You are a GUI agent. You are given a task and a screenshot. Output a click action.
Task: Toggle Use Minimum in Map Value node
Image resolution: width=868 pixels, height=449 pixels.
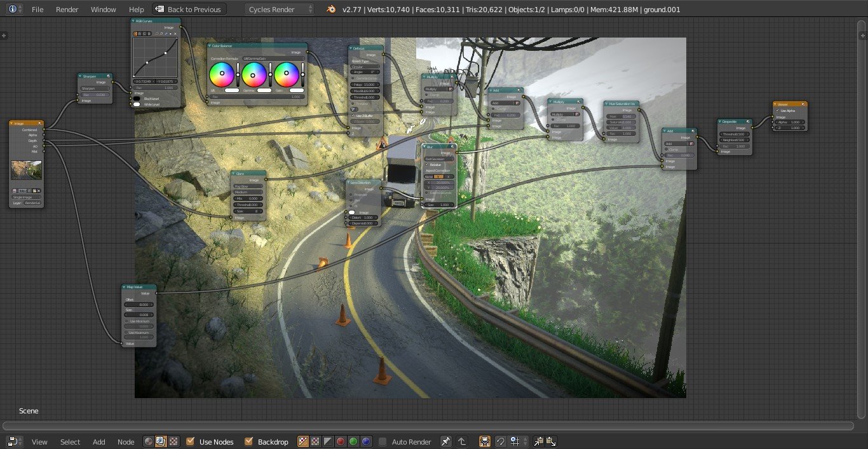[x=126, y=321]
